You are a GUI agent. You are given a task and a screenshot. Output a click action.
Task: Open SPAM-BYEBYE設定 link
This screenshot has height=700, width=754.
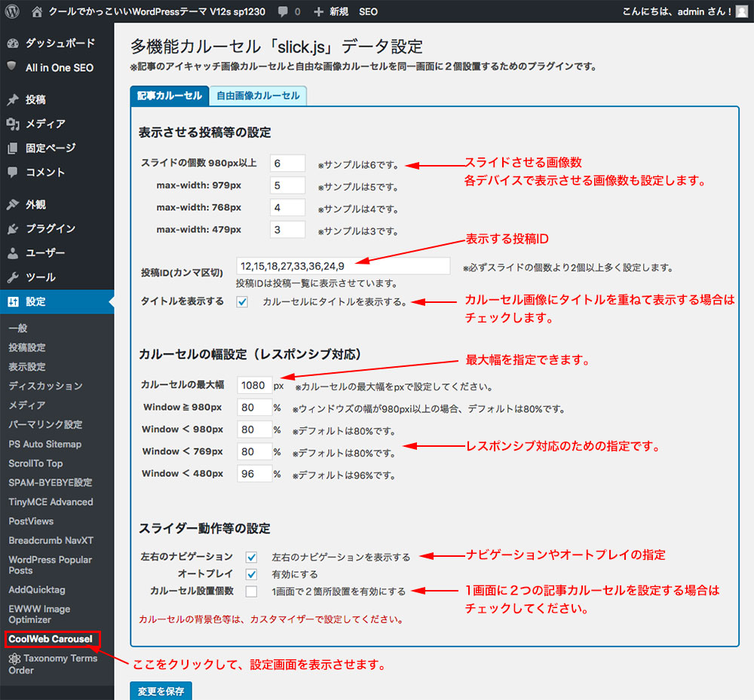(50, 482)
